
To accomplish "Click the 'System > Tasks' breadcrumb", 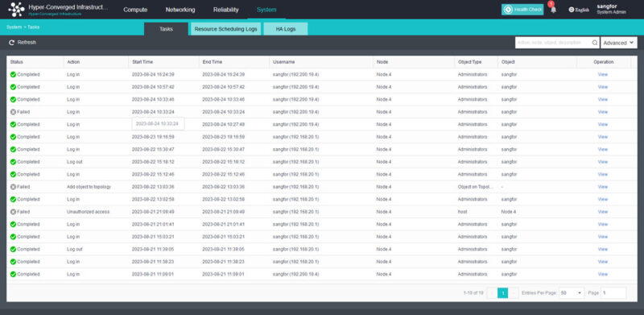I will coord(23,27).
